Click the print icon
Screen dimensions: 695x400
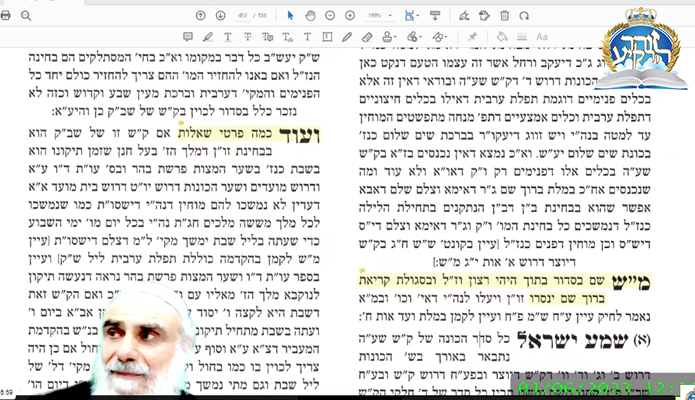tap(7, 16)
